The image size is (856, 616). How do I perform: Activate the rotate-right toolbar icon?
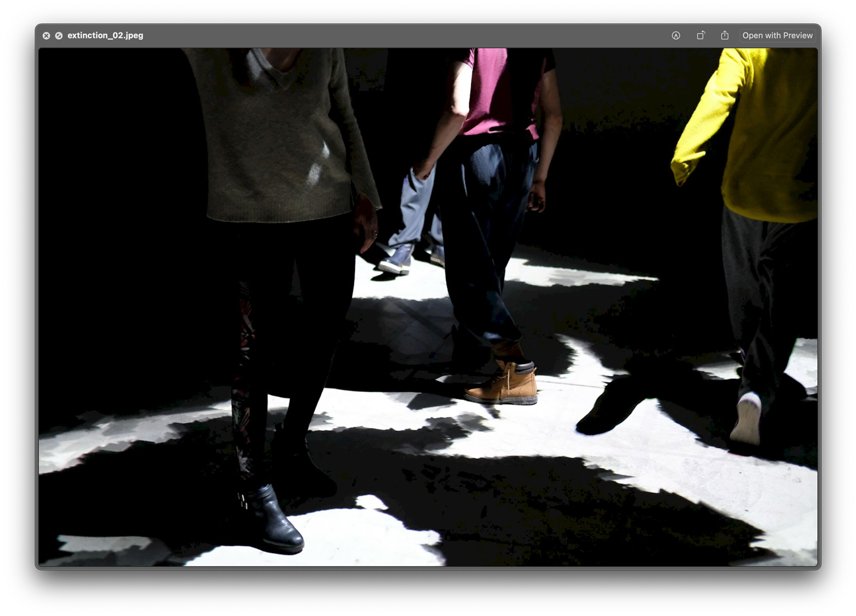[701, 35]
